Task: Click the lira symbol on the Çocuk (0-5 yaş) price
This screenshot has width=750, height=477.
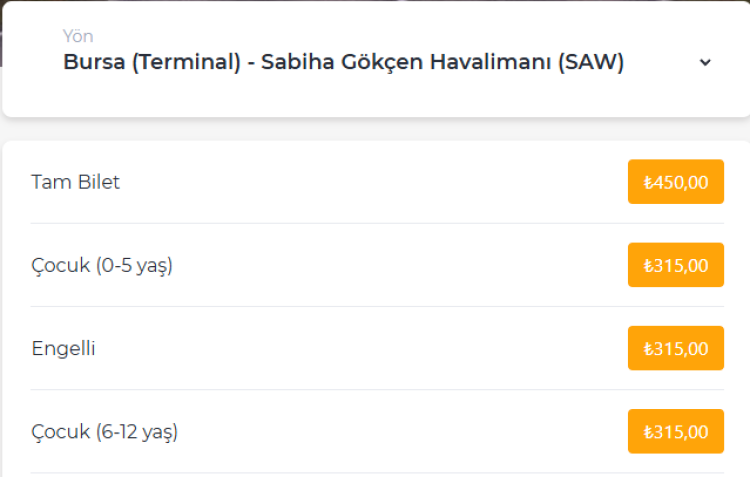Action: pos(648,266)
